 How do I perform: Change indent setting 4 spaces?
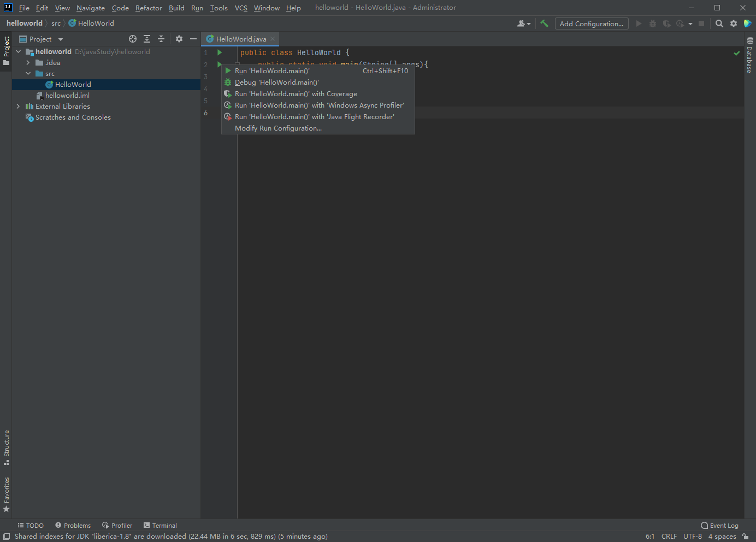[722, 537]
